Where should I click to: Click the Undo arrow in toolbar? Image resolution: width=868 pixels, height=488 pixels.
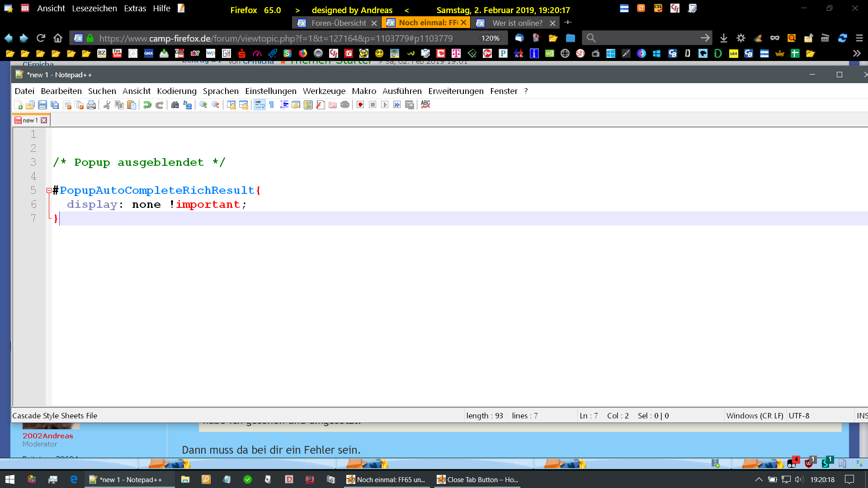[x=147, y=105]
